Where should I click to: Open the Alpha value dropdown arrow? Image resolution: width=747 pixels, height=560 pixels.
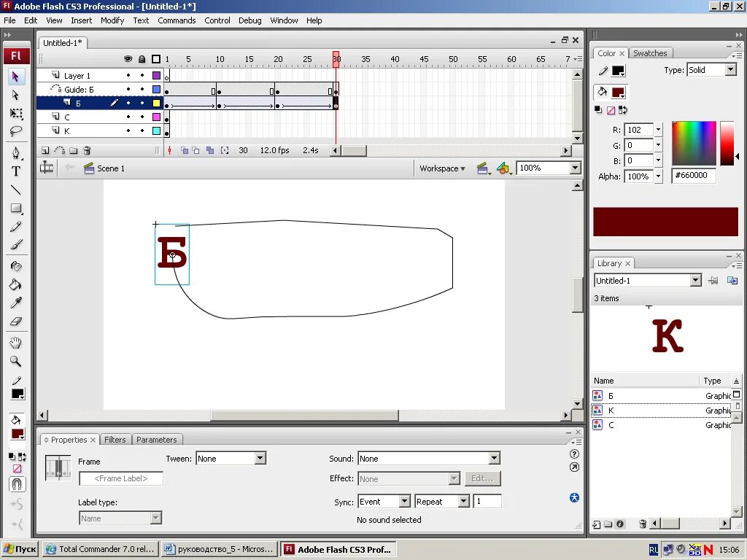click(x=659, y=176)
